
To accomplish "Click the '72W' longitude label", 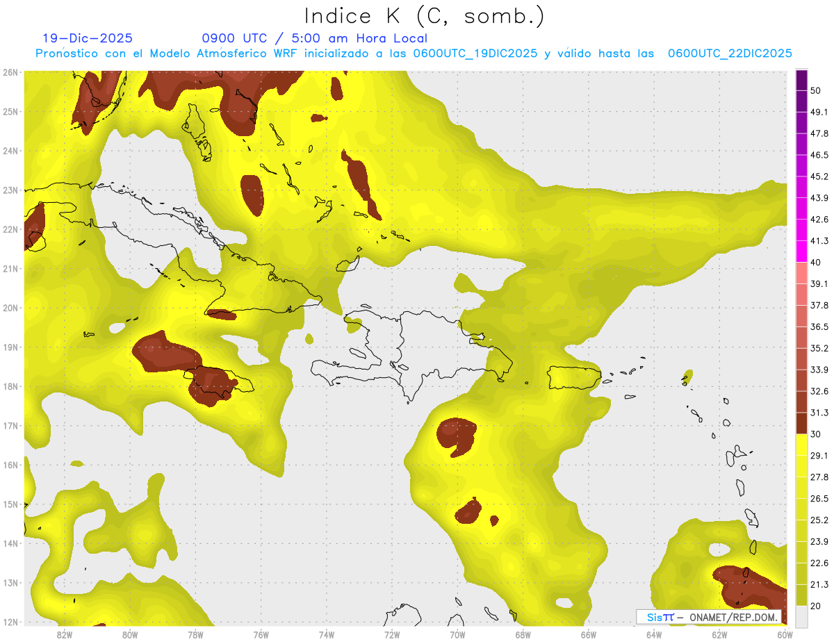I will 392,634.
